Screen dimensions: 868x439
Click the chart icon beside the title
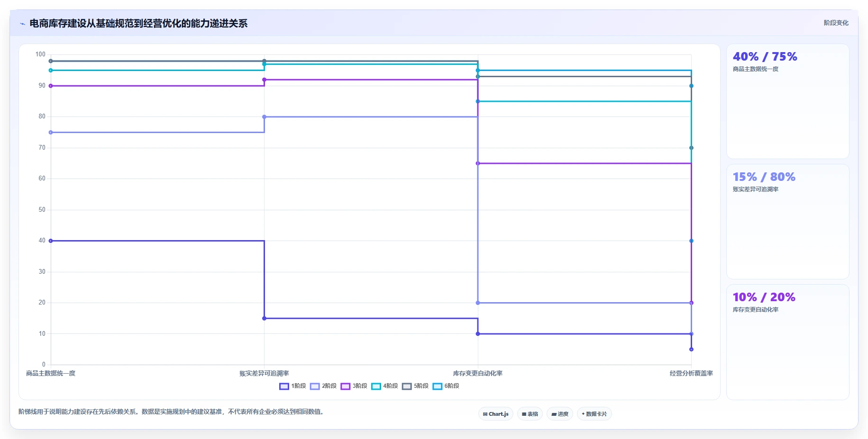click(x=22, y=24)
